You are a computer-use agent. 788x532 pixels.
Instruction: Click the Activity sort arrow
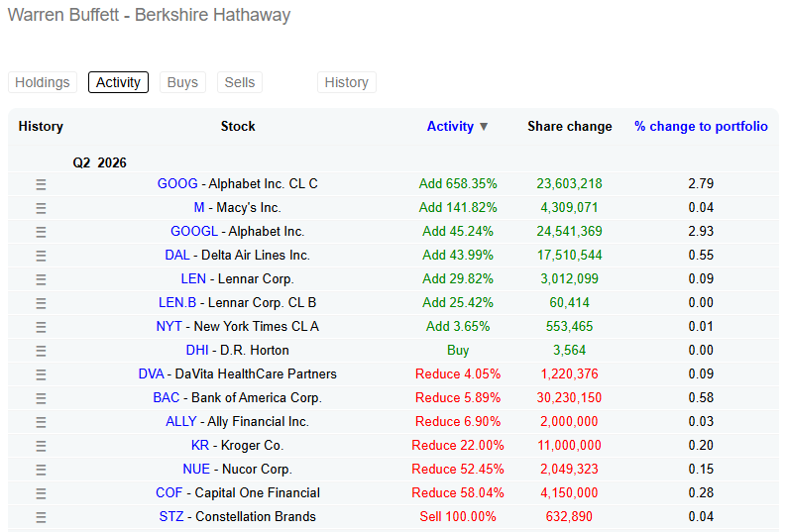coord(484,127)
